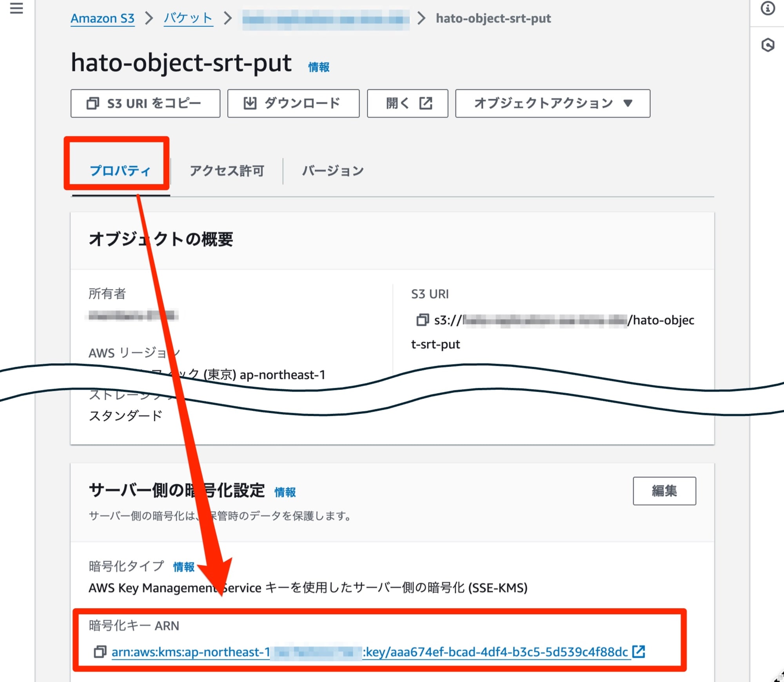Screen dimensions: 784x682
Task: Expand the オブジェクトアクション dropdown
Action: pos(553,103)
